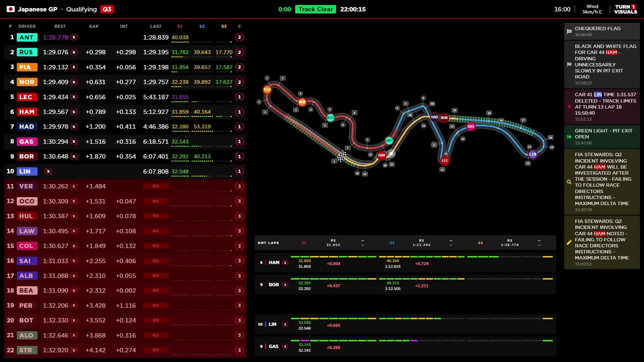This screenshot has height=362, width=644.
Task: Click the P1 1:28.778 reference in Hot Laps header
Action: 510,243
